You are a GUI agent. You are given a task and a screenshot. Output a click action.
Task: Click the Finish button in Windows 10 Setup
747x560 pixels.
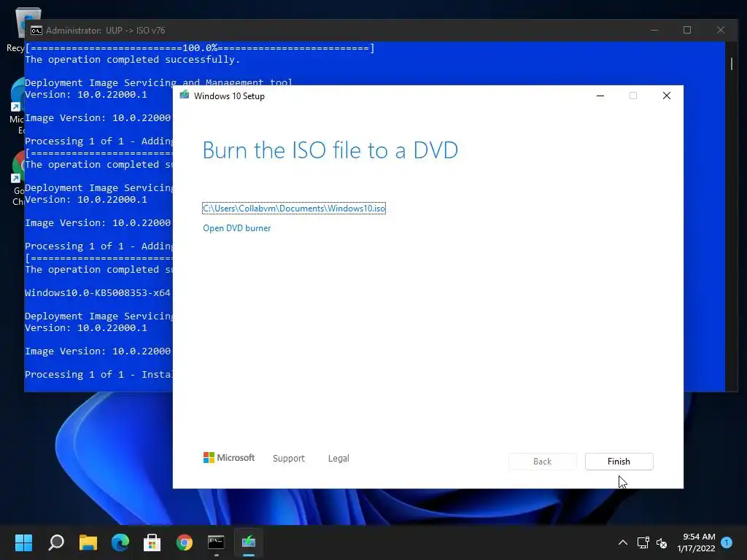[619, 461]
